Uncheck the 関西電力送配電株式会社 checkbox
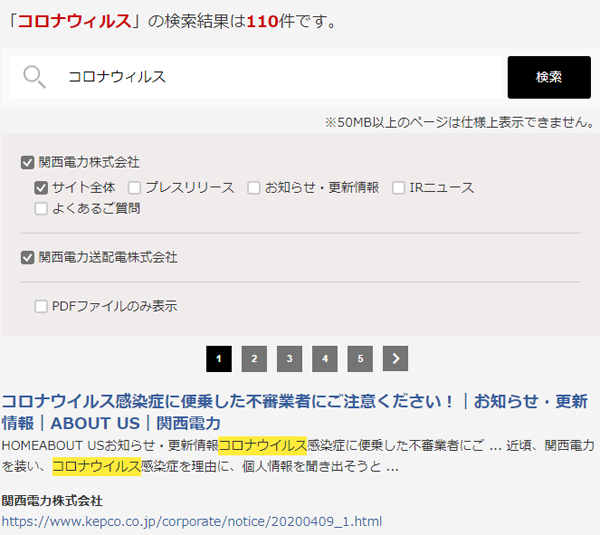Viewport: 600px width, 535px height. (28, 258)
